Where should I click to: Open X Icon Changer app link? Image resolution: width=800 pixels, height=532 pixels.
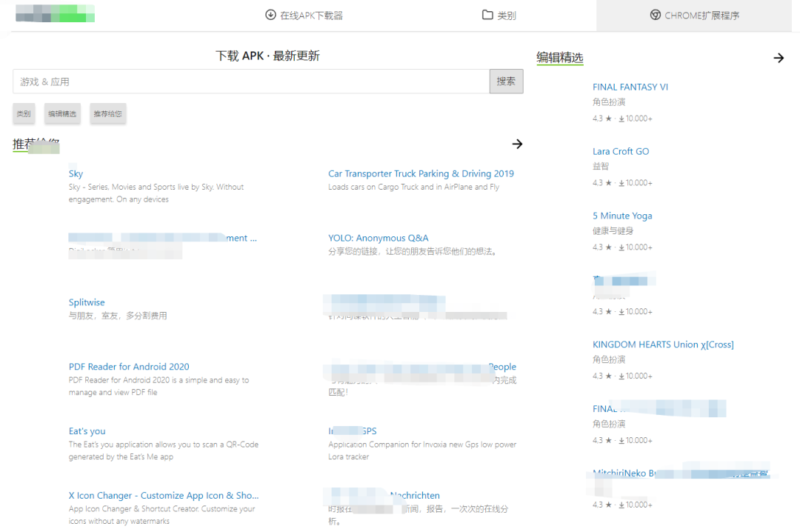(x=164, y=496)
